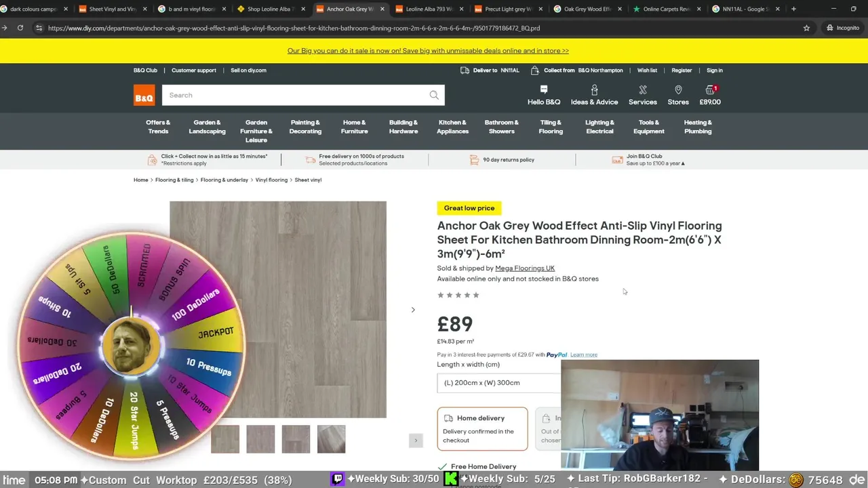
Task: Click the search magnifier icon
Action: pyautogui.click(x=434, y=95)
